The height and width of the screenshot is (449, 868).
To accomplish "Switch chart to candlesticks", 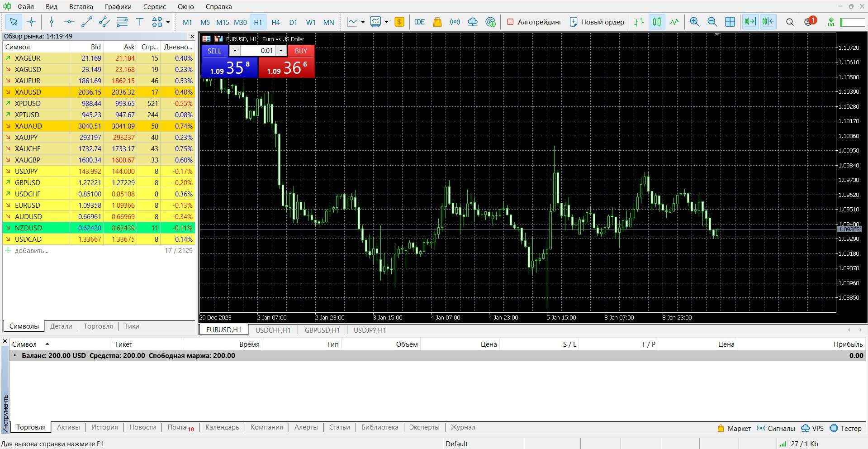I will pyautogui.click(x=657, y=22).
